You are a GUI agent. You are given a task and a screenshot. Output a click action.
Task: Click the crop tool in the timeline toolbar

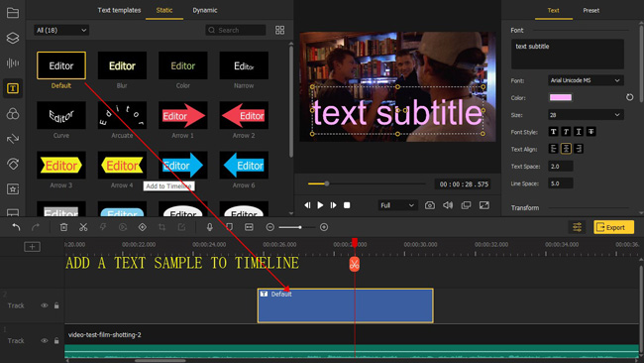pos(161,227)
